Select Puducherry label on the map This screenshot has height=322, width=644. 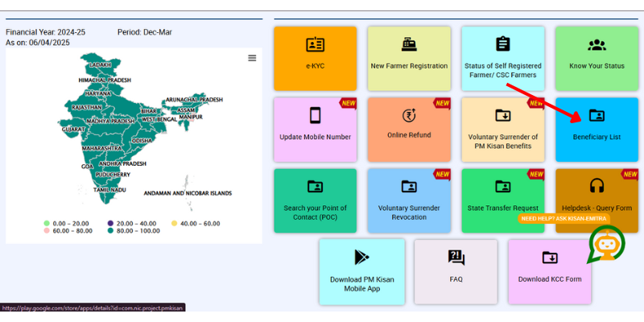click(113, 175)
